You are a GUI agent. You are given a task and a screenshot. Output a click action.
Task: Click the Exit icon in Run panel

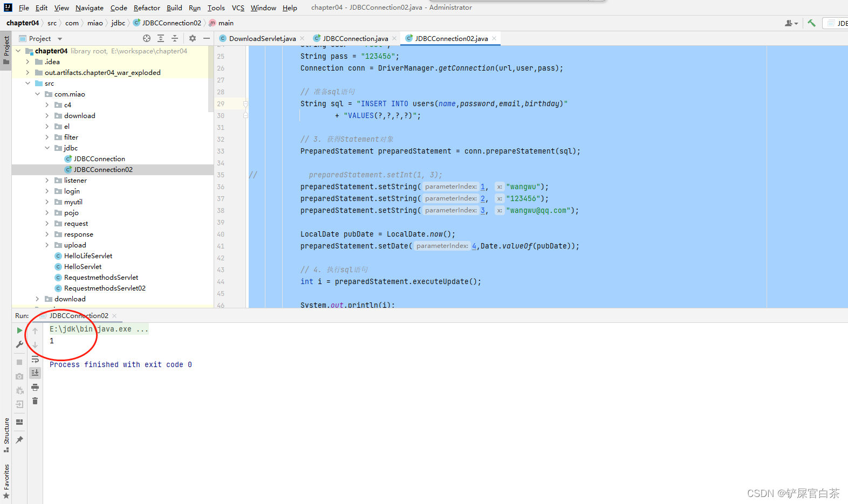coord(19,404)
